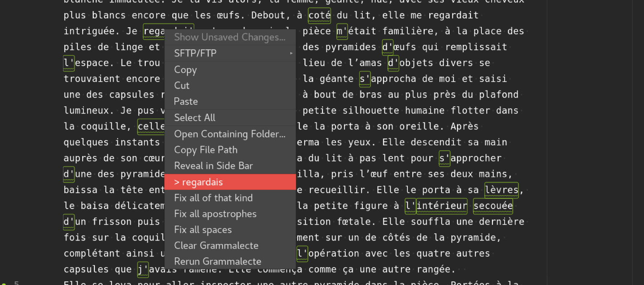
Task: Click the flagged s' before 'approcha'
Action: 365,79
